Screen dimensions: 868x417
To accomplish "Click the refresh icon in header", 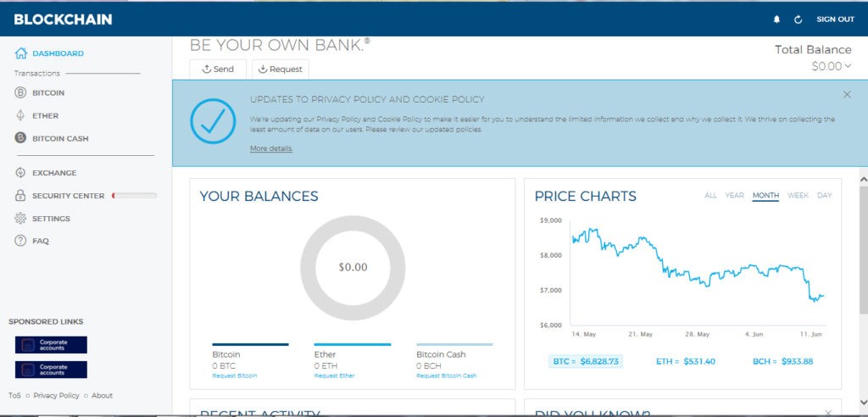I will 798,19.
